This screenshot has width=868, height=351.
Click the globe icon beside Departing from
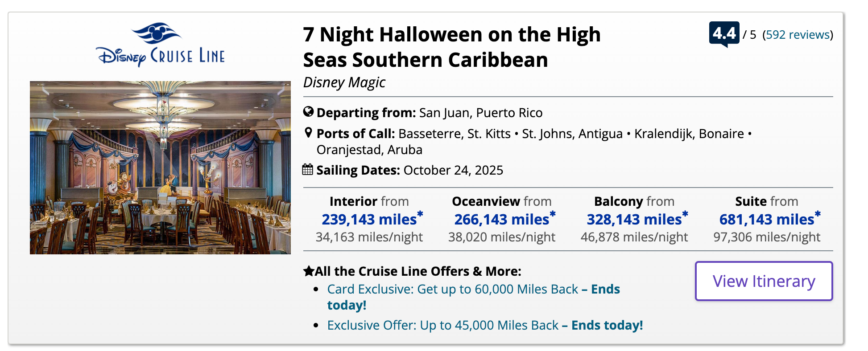(308, 112)
